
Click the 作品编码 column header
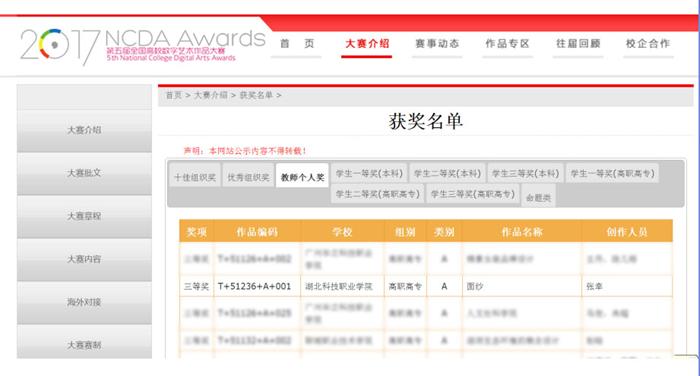(257, 231)
